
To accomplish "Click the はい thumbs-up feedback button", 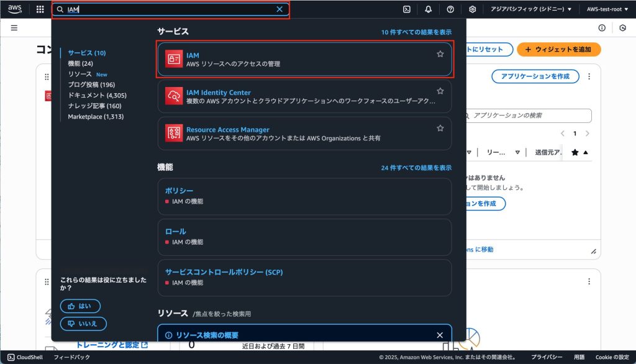I will click(x=80, y=306).
